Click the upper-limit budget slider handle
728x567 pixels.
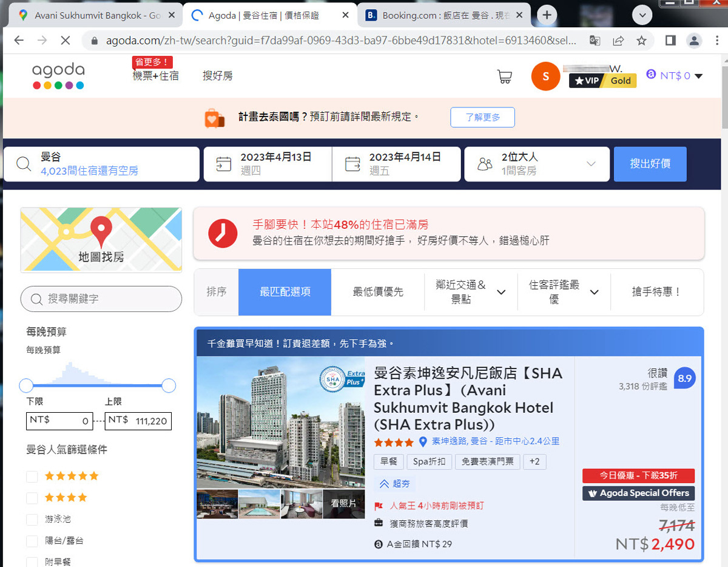169,385
